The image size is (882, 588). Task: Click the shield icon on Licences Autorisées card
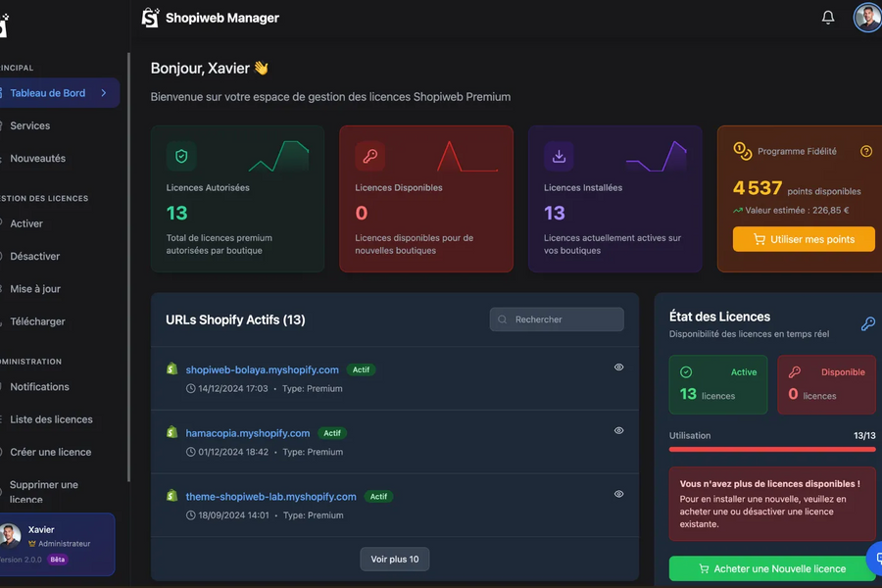[x=181, y=156]
